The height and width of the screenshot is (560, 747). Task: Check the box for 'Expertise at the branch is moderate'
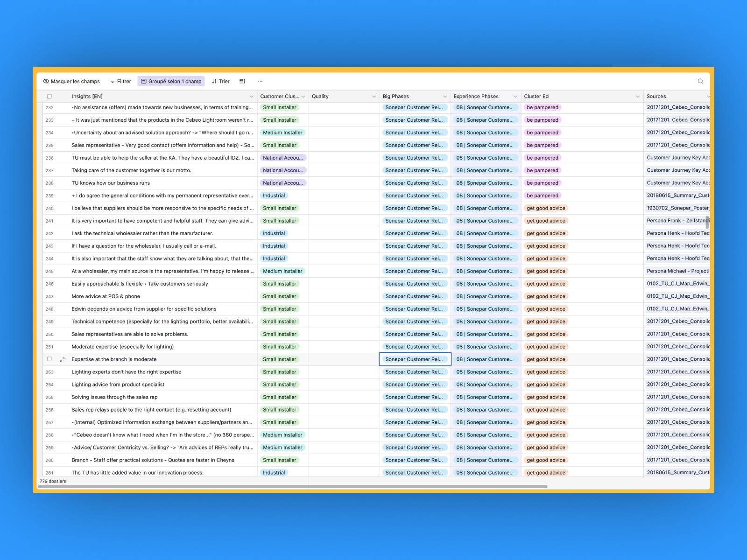[x=49, y=359]
